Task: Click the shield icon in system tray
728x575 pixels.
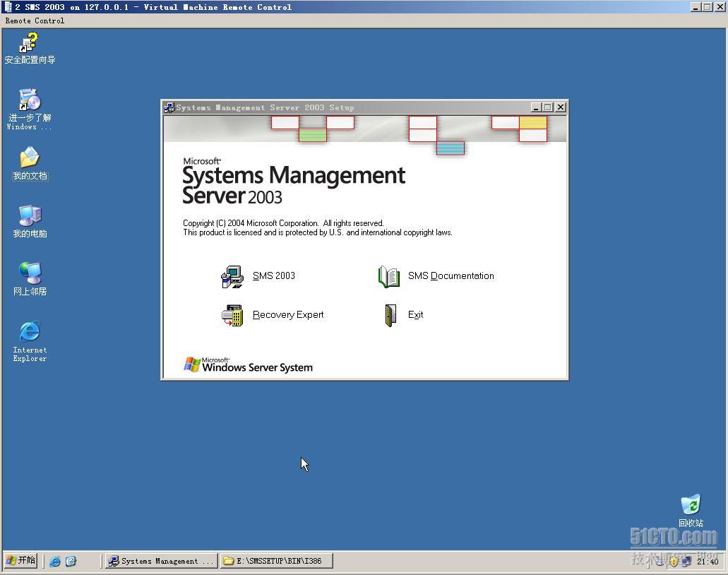Action: [x=674, y=562]
